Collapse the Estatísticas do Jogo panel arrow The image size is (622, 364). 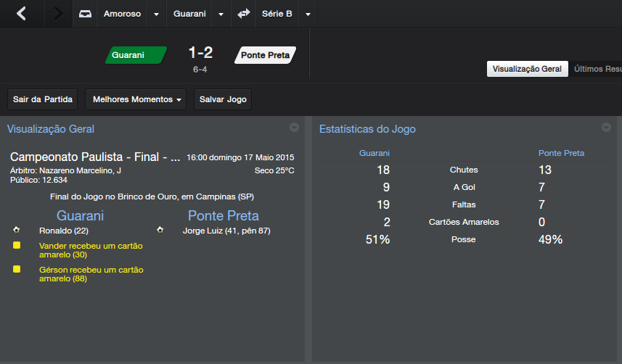coord(606,128)
